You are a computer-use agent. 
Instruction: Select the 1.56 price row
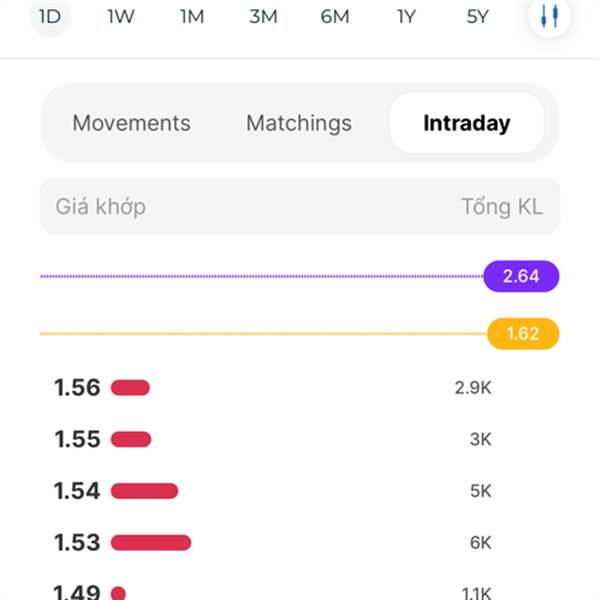pos(272,388)
